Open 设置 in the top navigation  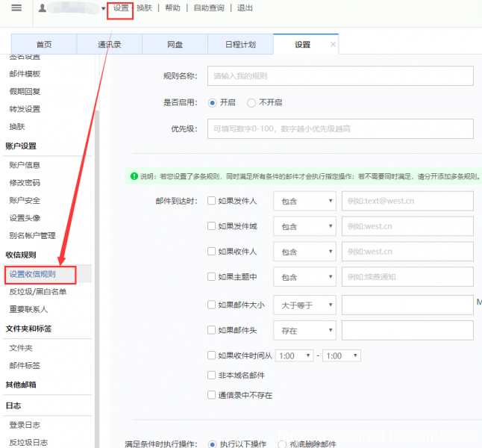coord(121,8)
